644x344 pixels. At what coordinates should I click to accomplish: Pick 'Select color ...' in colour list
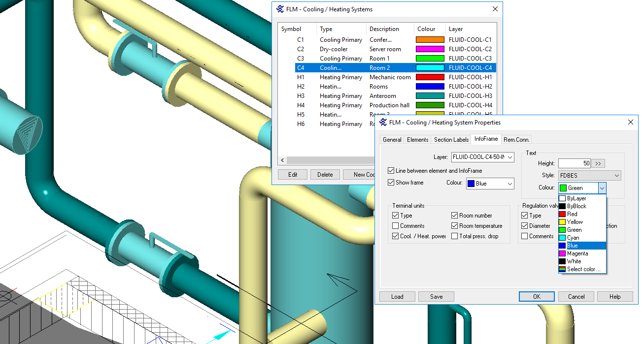[583, 269]
